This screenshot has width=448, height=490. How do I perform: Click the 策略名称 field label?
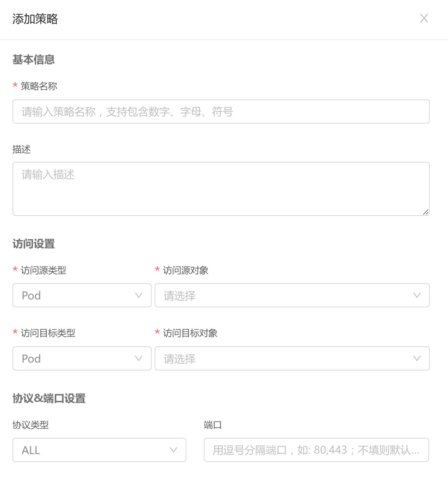pyautogui.click(x=39, y=86)
